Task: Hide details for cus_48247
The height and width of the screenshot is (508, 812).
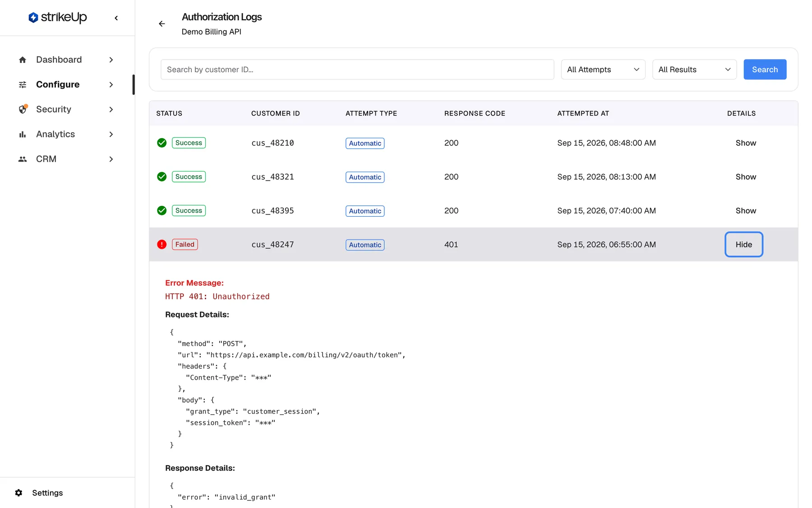Action: pyautogui.click(x=744, y=244)
